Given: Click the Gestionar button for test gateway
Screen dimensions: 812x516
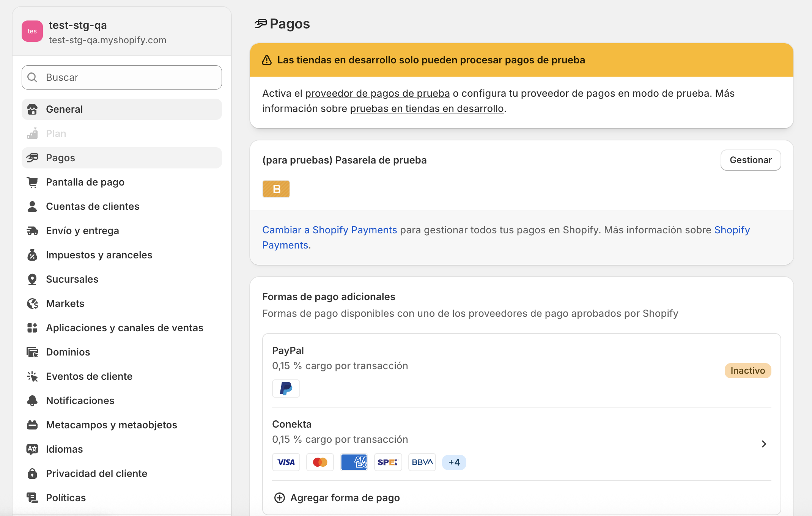Looking at the screenshot, I should [x=751, y=160].
